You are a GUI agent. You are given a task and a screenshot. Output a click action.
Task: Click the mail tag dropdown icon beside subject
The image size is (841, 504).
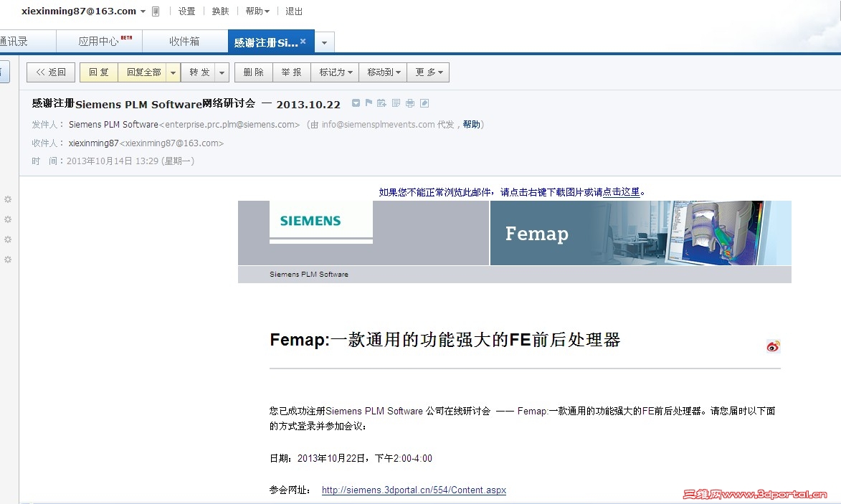(356, 103)
